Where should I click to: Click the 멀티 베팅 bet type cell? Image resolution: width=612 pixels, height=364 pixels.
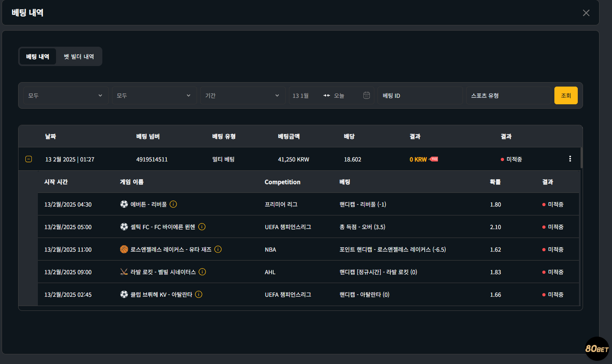(x=224, y=159)
